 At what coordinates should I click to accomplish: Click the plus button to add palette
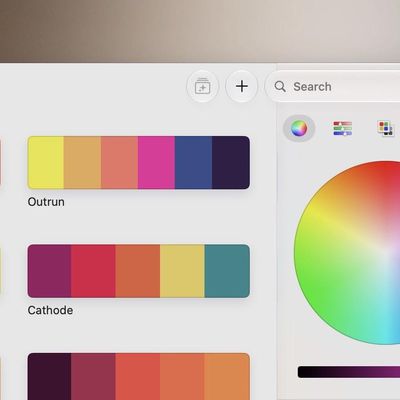click(x=242, y=86)
